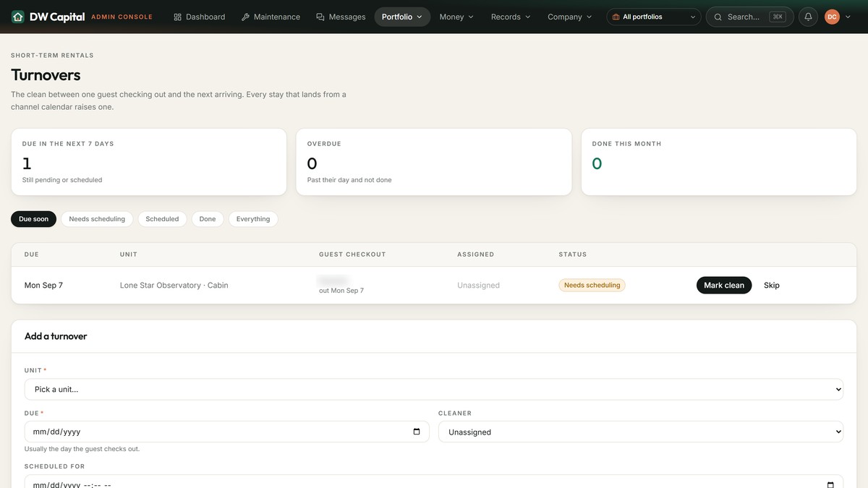
Task: Show Done turnovers
Action: (x=208, y=219)
